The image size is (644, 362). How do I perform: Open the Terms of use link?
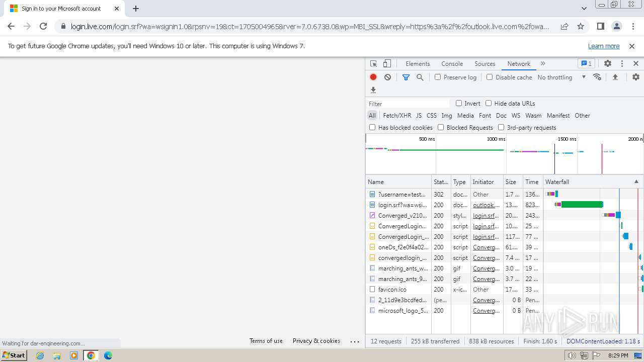266,341
